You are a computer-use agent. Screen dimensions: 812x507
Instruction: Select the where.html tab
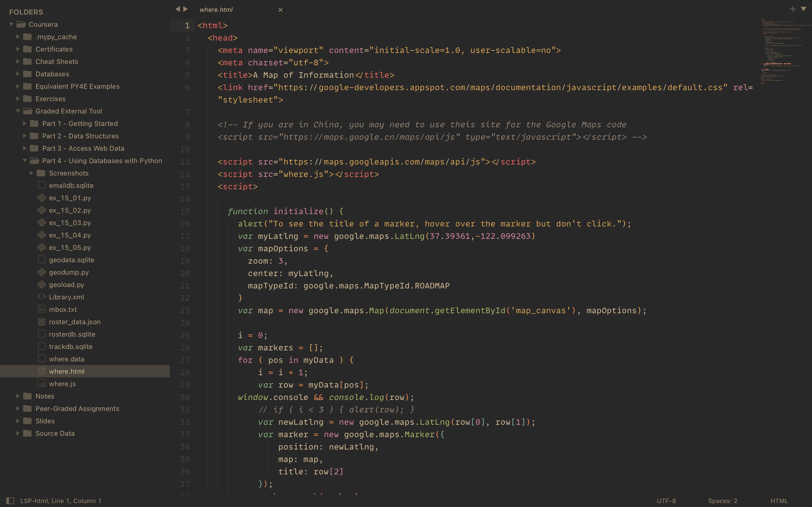216,10
